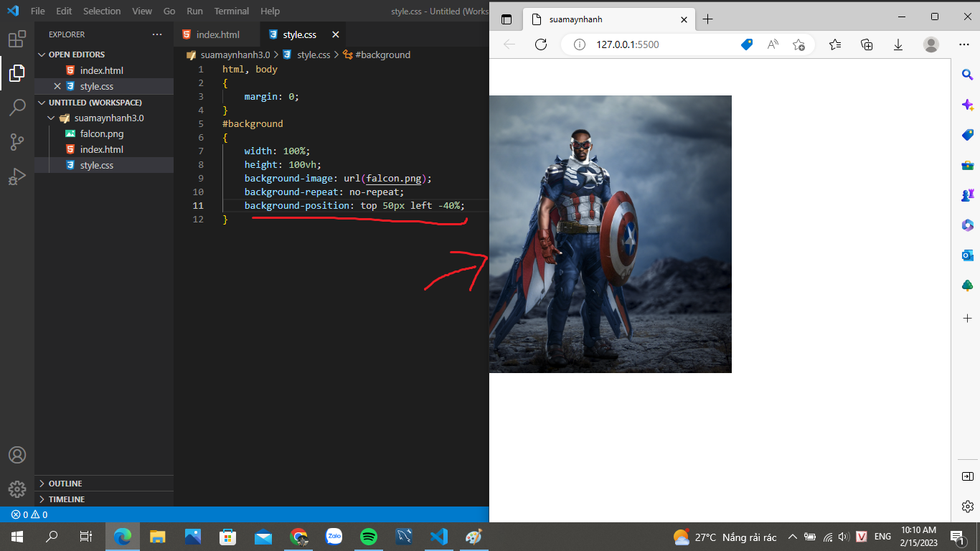Open the Terminal menu
The width and height of the screenshot is (980, 551).
[x=232, y=11]
